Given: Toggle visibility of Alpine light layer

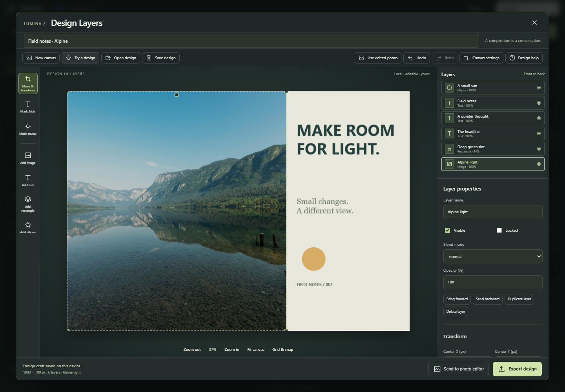Looking at the screenshot, I should click(539, 164).
